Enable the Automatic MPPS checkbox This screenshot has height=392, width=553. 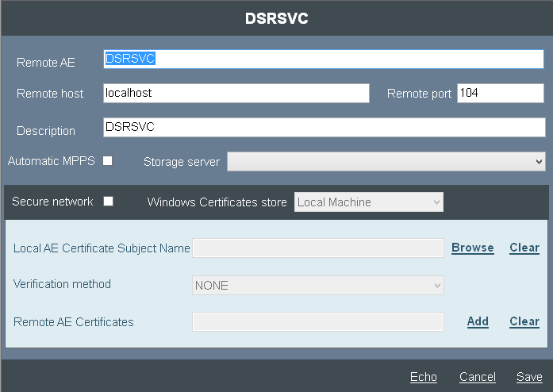[108, 161]
